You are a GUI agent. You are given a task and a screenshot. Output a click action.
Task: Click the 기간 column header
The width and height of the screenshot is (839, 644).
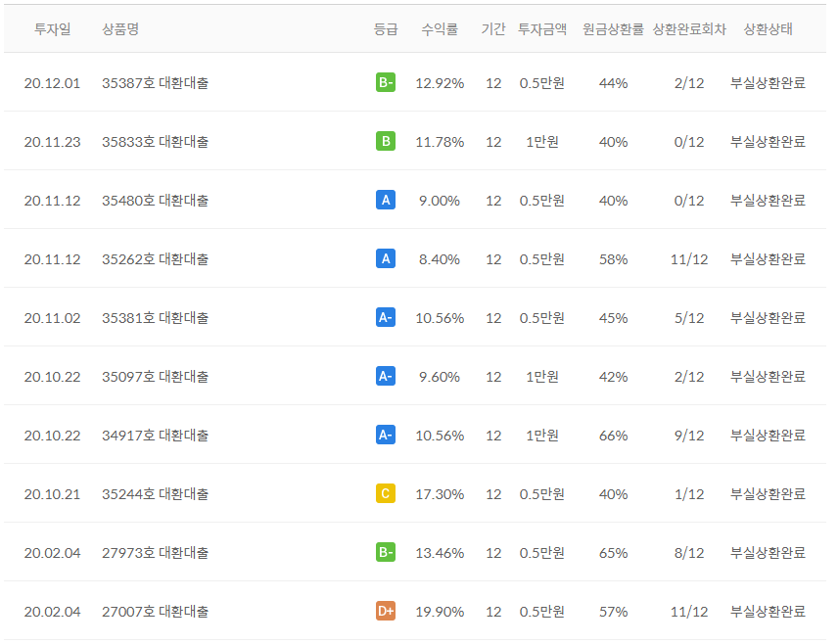pos(492,29)
